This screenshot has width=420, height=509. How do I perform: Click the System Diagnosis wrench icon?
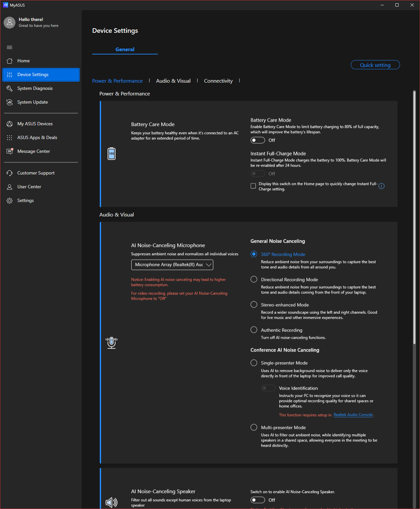(10, 88)
